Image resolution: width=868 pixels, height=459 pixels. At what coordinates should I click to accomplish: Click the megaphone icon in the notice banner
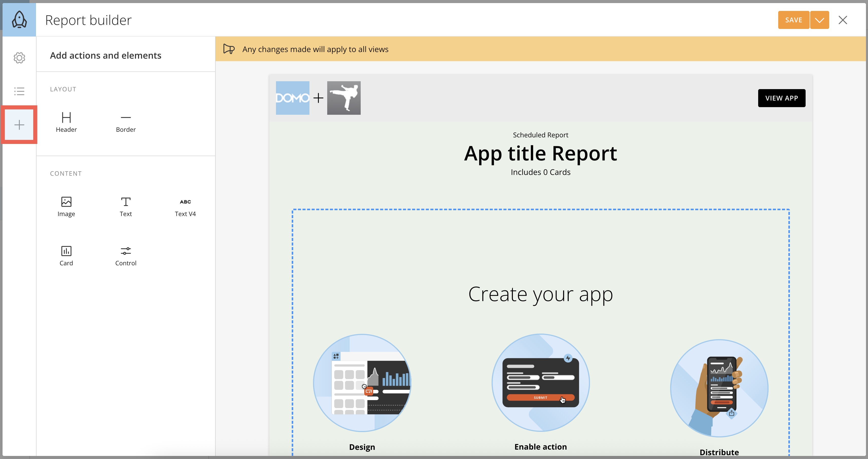(229, 49)
